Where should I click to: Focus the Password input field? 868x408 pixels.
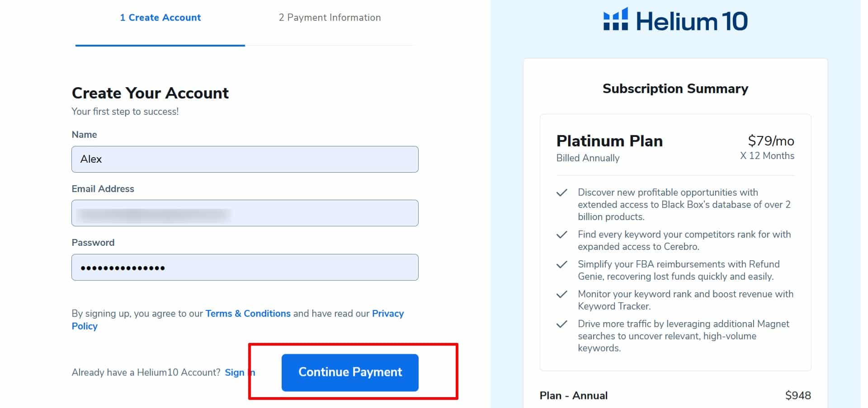tap(245, 267)
